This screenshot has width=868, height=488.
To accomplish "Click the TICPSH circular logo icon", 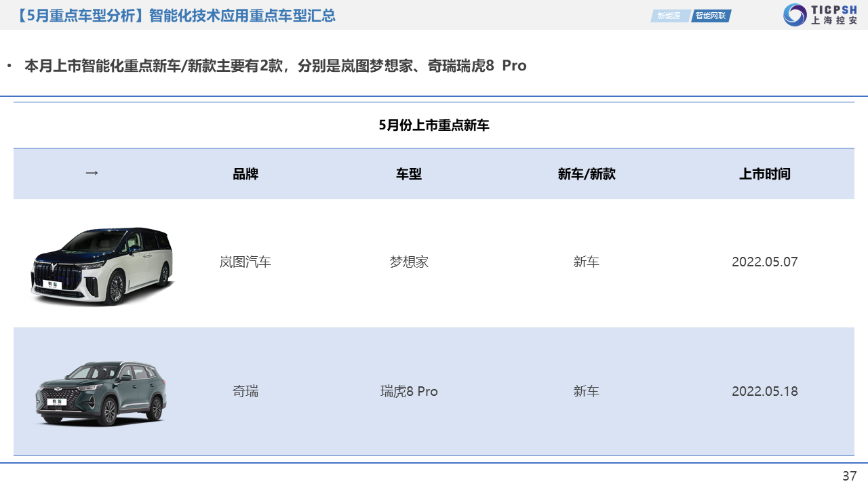I will (x=795, y=15).
